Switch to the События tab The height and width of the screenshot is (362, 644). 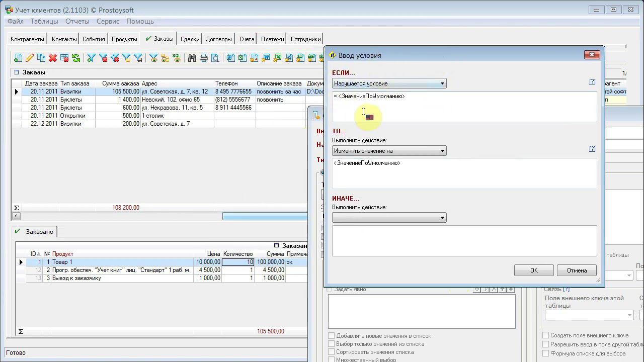pyautogui.click(x=94, y=39)
